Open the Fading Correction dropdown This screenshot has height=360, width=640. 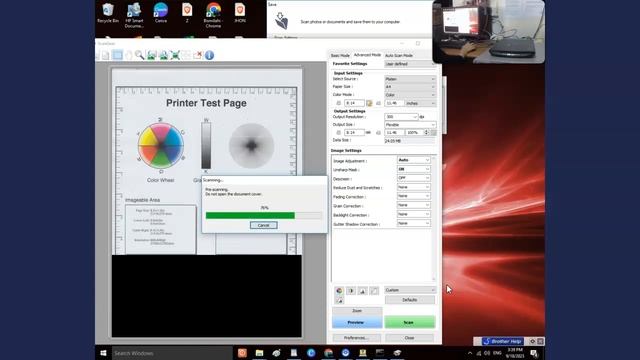[414, 196]
